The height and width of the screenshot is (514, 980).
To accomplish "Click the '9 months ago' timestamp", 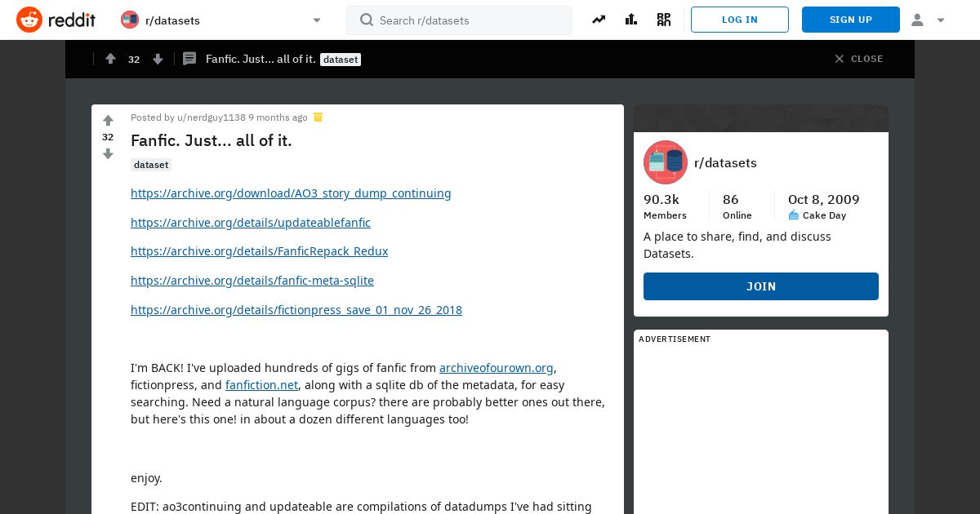I will [278, 117].
